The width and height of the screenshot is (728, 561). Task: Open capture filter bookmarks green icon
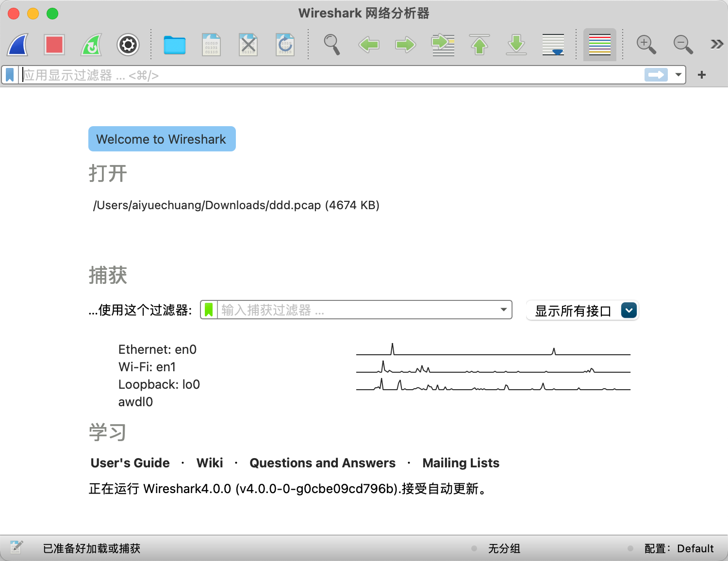click(209, 310)
